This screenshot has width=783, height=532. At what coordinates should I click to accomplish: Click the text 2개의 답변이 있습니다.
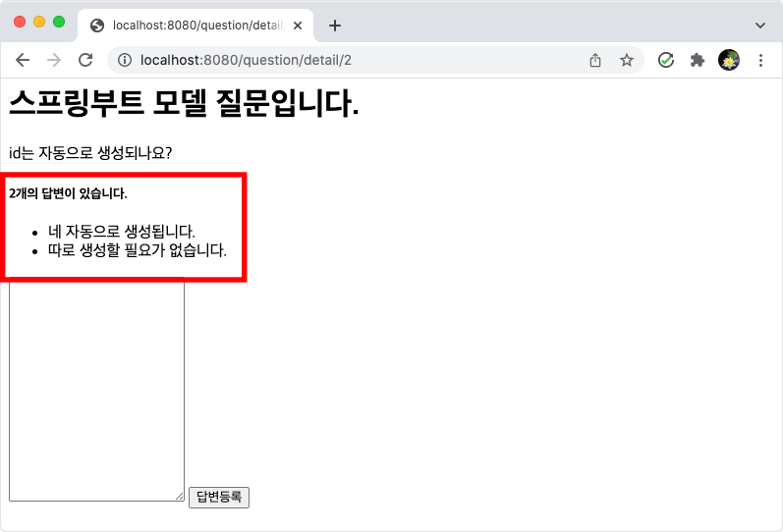point(68,193)
